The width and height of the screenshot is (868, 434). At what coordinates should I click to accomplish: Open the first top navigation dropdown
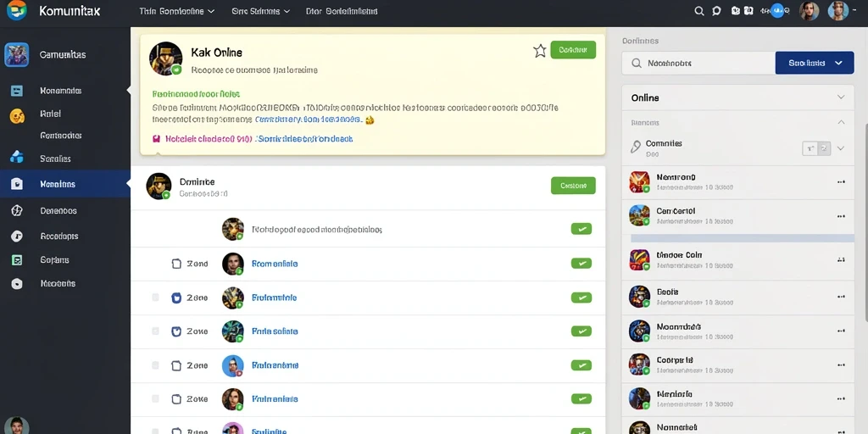click(177, 11)
